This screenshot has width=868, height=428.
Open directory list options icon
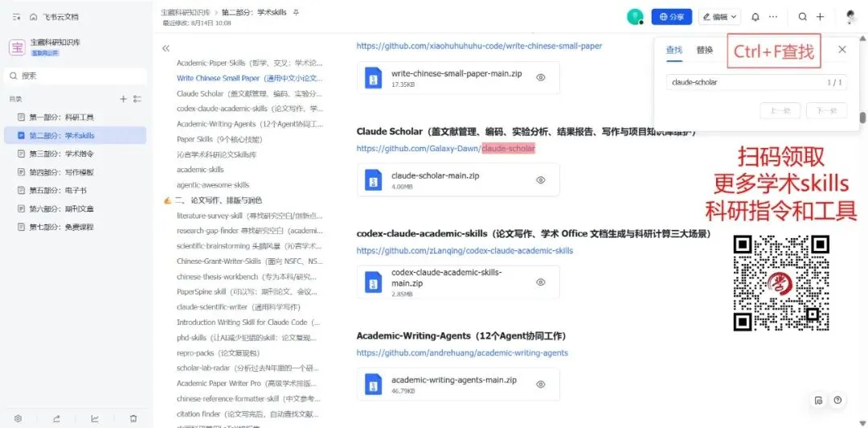click(x=138, y=99)
